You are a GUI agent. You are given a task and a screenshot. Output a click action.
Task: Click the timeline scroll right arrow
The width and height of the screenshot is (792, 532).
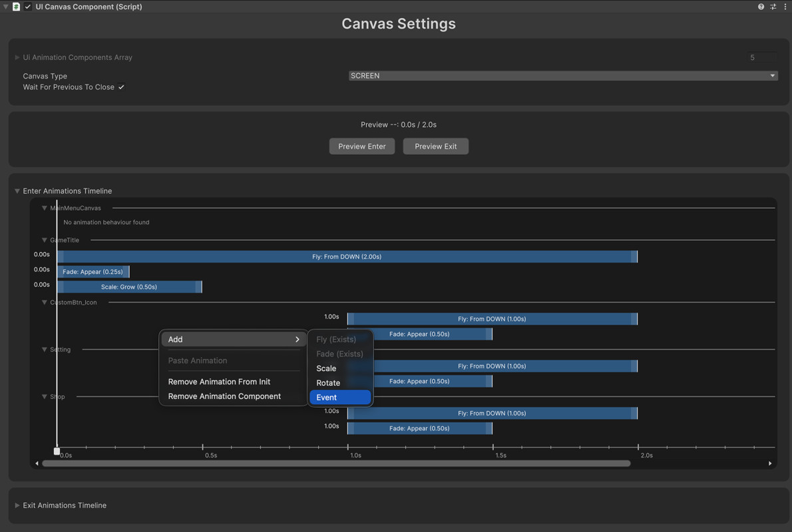770,464
